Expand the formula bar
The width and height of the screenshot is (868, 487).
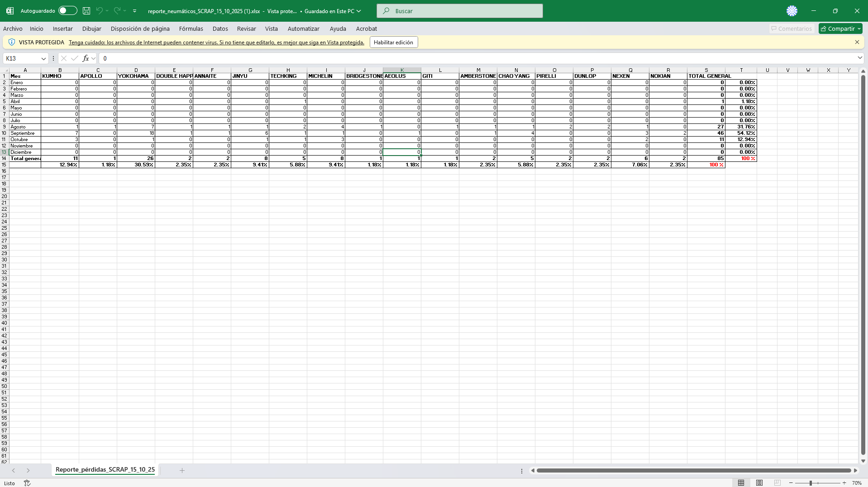pos(859,58)
